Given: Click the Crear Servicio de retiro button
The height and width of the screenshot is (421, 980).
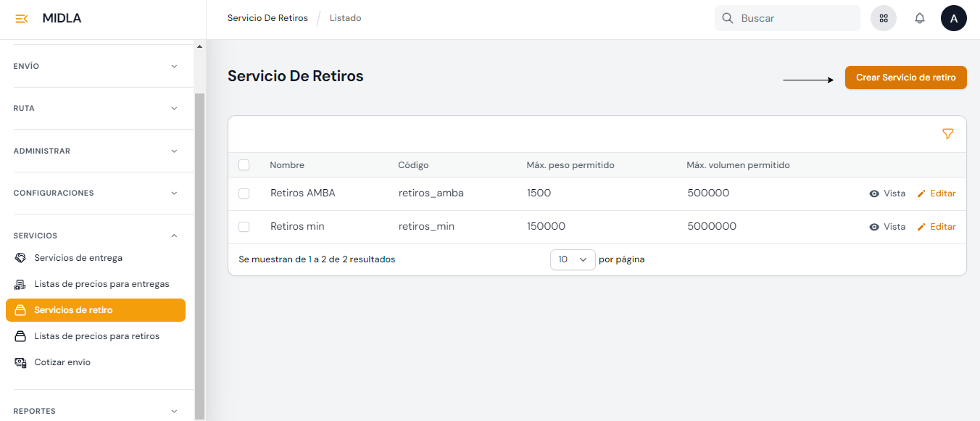Looking at the screenshot, I should click(905, 78).
